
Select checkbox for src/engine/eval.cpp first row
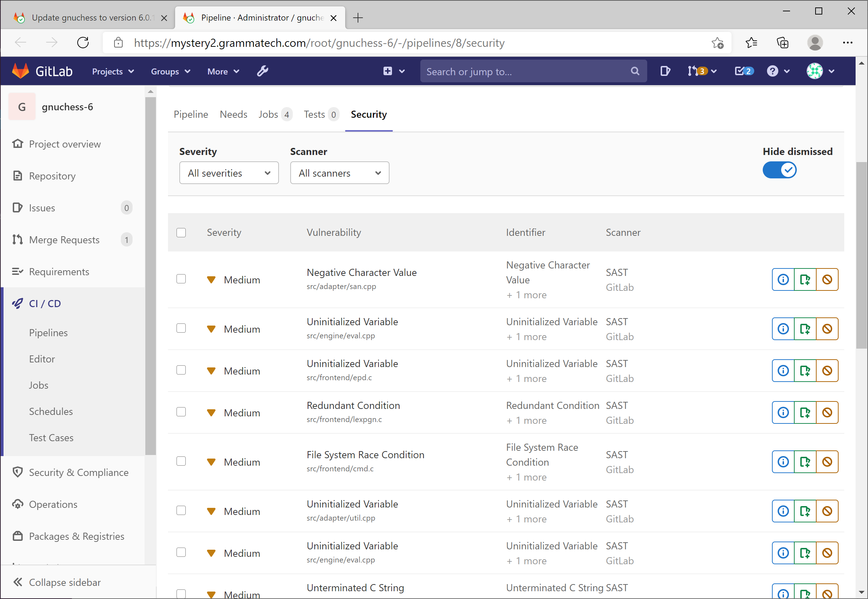click(181, 328)
